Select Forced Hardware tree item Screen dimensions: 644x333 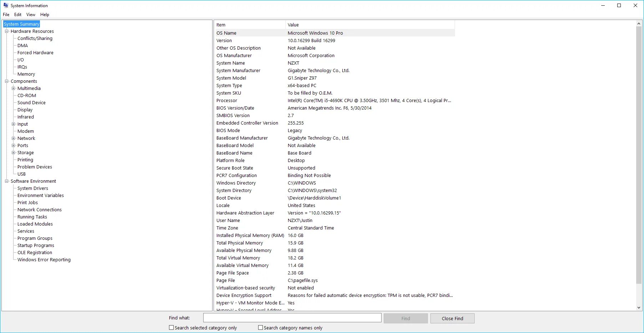click(35, 52)
